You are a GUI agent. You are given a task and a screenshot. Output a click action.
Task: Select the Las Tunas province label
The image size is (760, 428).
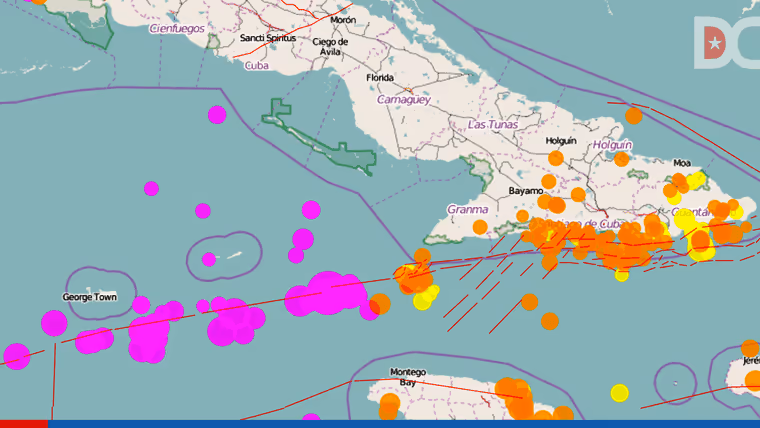pyautogui.click(x=493, y=125)
